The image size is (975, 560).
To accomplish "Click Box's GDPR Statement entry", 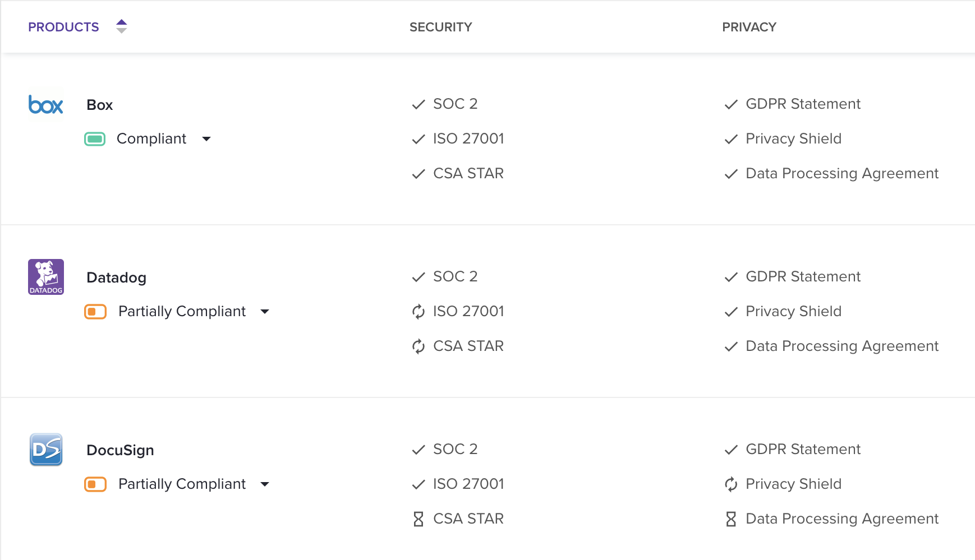I will coord(803,104).
